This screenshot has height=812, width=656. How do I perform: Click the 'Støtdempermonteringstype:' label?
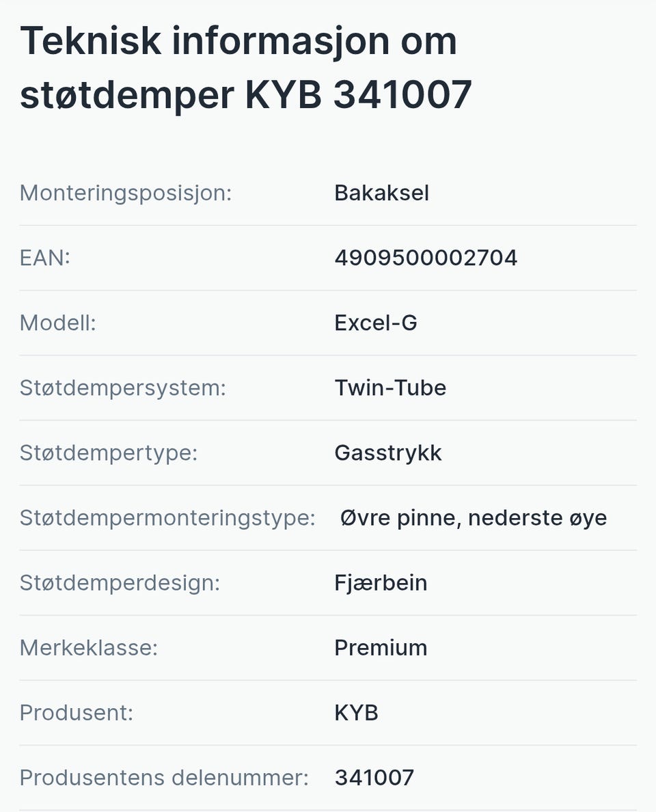[167, 517]
